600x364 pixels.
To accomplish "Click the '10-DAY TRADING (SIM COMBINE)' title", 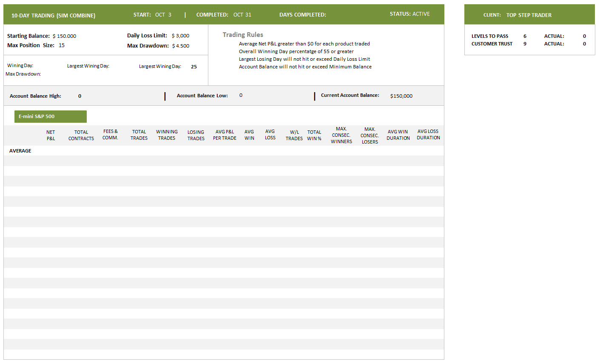I will 53,15.
